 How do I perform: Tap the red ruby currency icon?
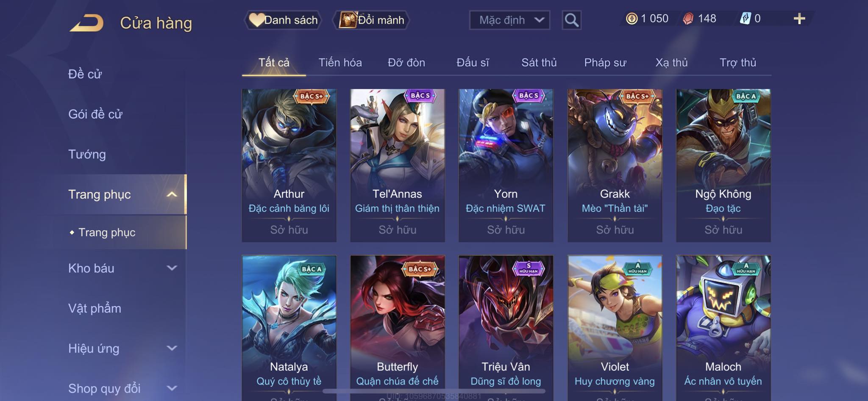click(x=688, y=19)
